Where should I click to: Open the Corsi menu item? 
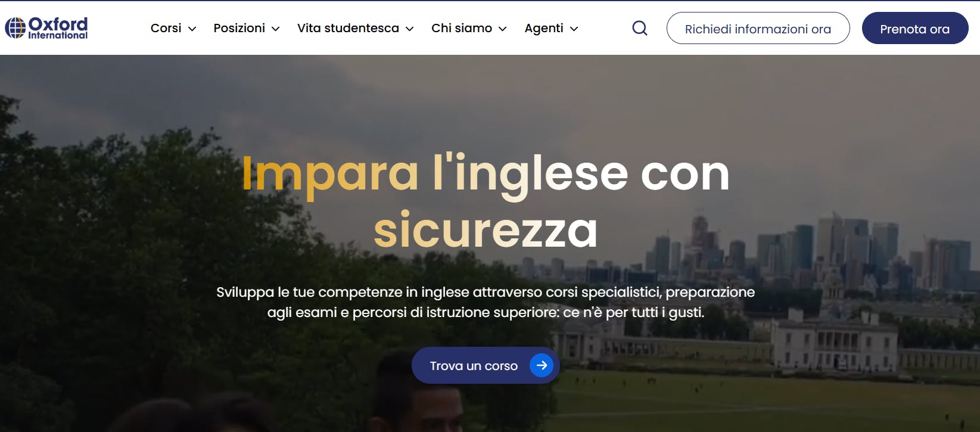(166, 28)
